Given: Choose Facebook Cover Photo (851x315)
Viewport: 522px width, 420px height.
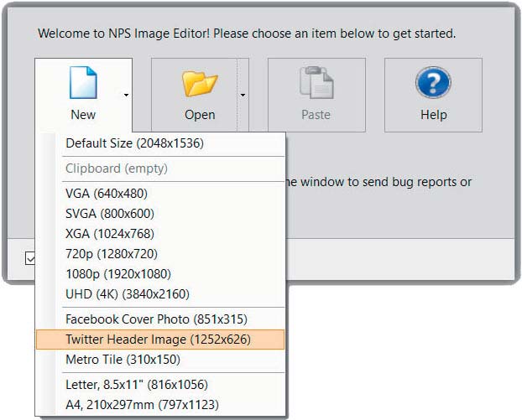Looking at the screenshot, I should (160, 319).
